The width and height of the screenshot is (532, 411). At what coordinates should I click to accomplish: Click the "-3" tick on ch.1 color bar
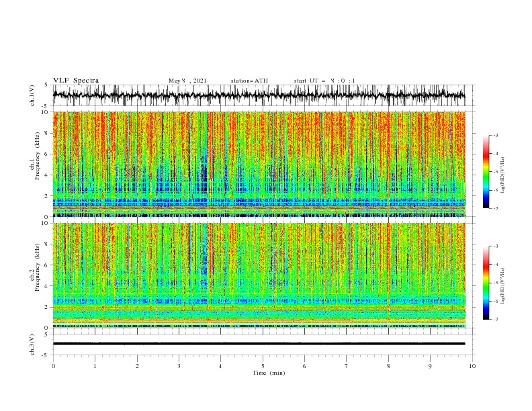[x=495, y=135]
